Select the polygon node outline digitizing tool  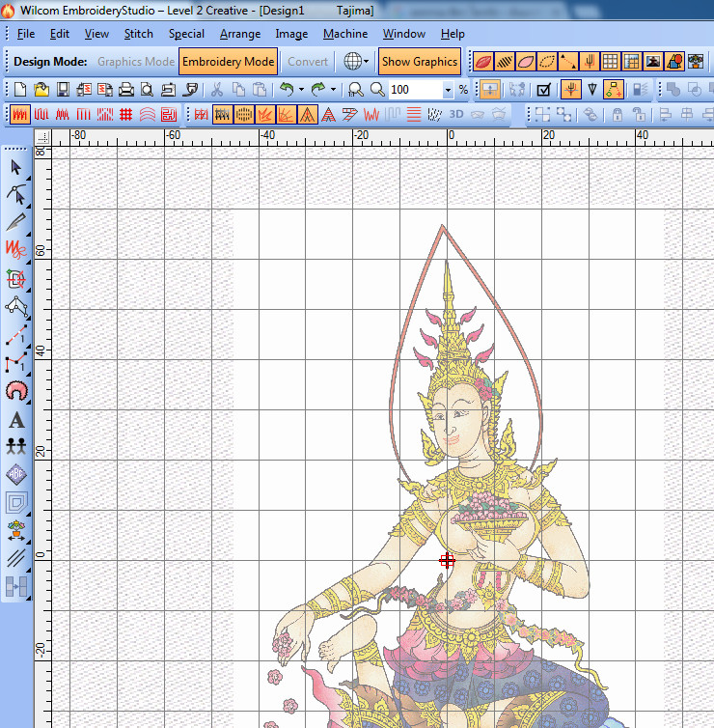click(16, 306)
